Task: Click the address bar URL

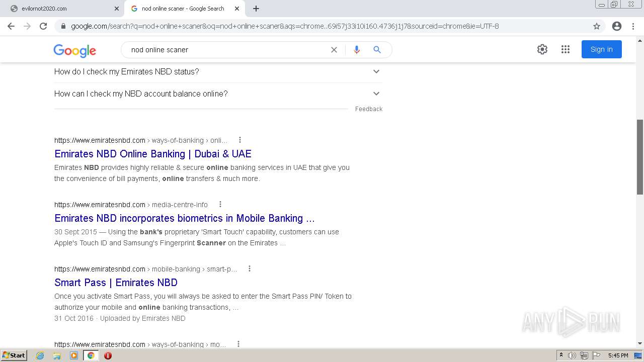Action: point(285,26)
